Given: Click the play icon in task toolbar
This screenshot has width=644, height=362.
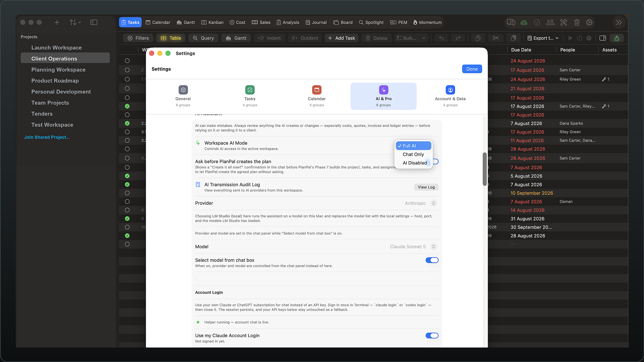Looking at the screenshot, I should [x=570, y=38].
